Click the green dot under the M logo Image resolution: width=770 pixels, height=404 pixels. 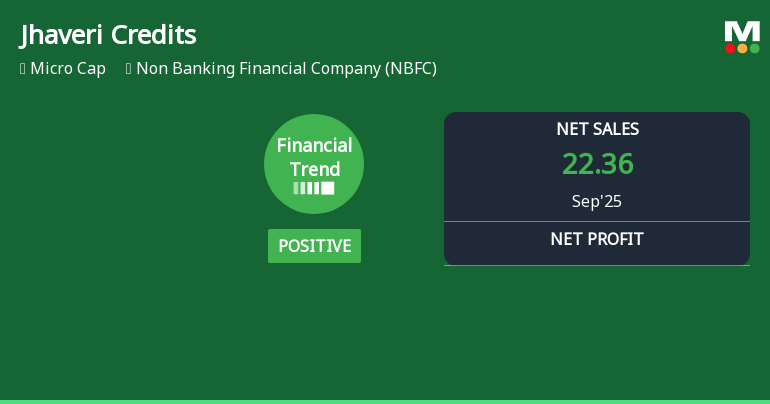[x=754, y=48]
